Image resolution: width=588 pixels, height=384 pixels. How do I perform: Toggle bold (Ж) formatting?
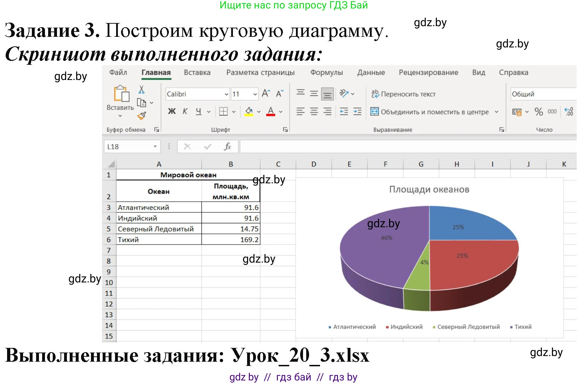[172, 111]
